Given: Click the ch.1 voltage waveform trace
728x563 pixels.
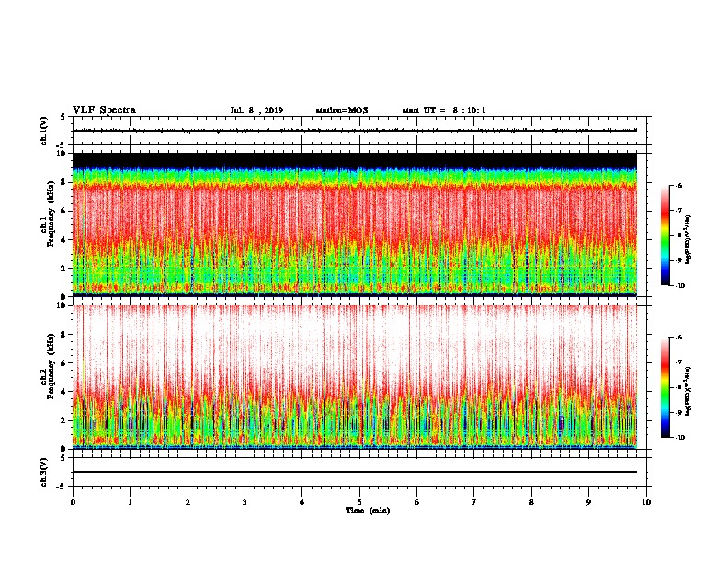Looking at the screenshot, I should (355, 131).
